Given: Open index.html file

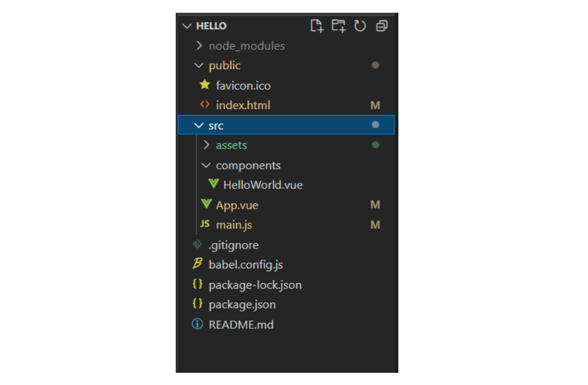Looking at the screenshot, I should (243, 106).
